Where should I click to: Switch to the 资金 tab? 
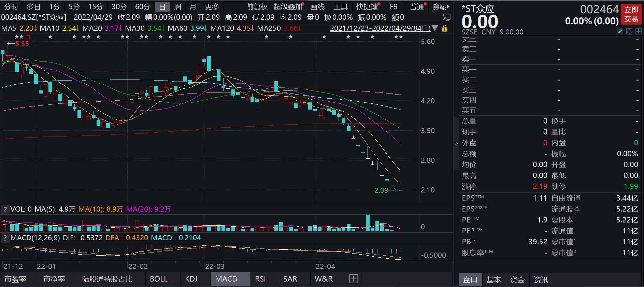tap(517, 280)
